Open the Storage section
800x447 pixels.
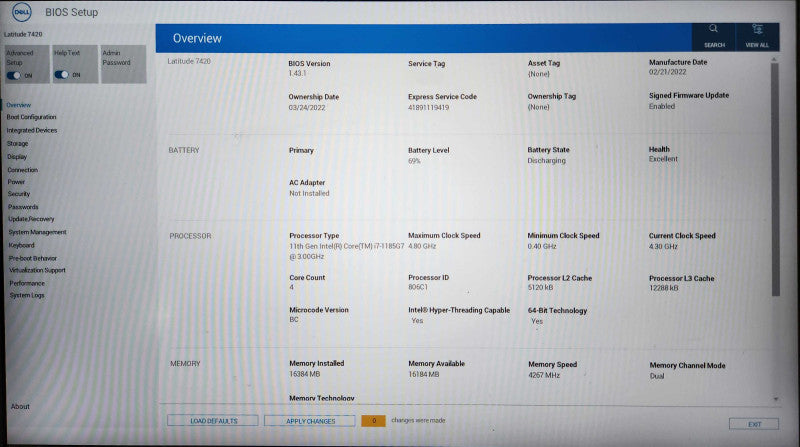(18, 144)
